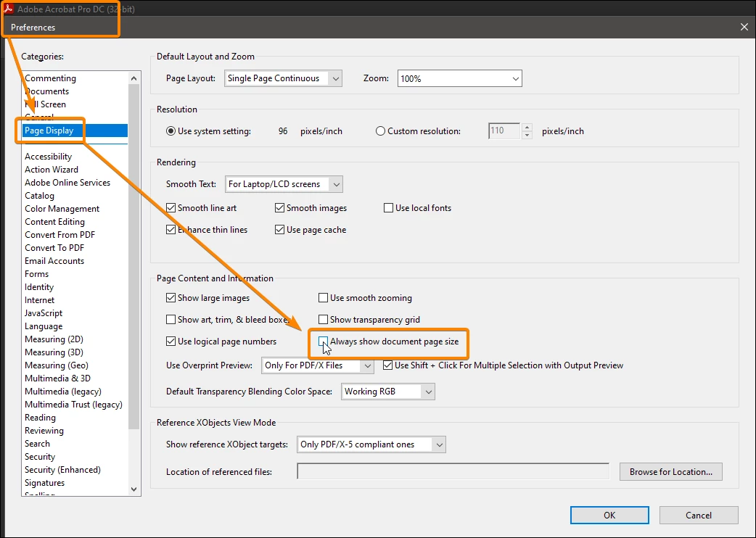This screenshot has width=756, height=538.
Task: Open the Use Overprint Preview dropdown
Action: [x=318, y=365]
